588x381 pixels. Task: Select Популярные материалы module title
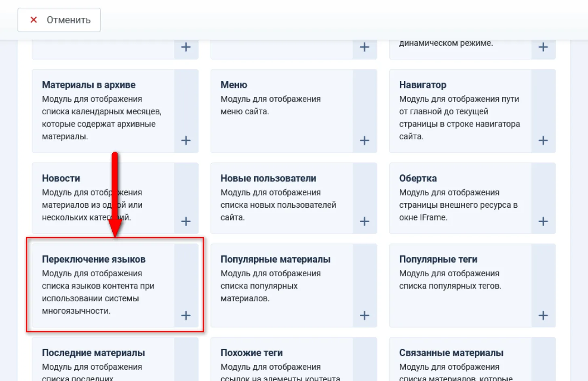pyautogui.click(x=275, y=259)
